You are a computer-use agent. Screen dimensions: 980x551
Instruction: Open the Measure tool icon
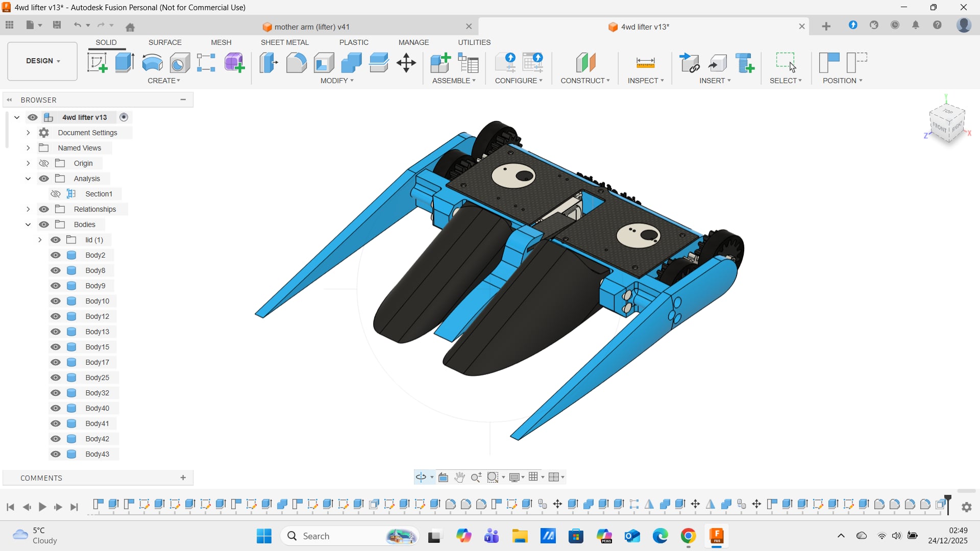point(645,63)
